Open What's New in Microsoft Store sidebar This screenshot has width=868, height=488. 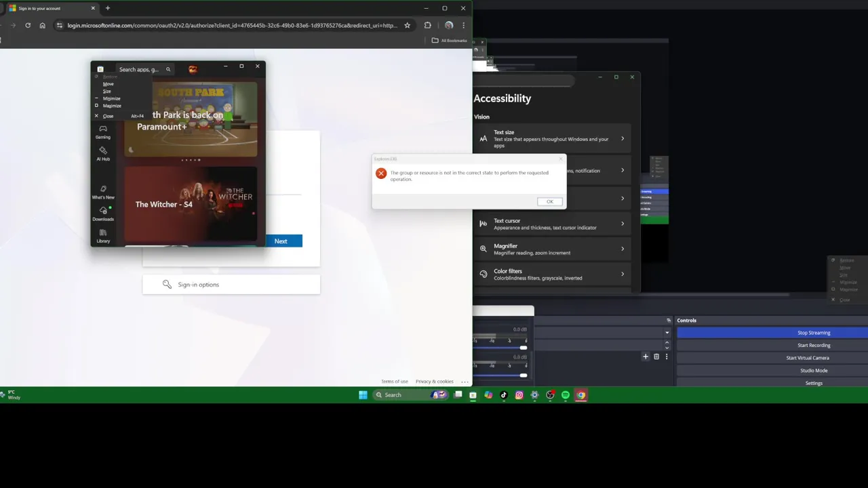[x=103, y=192]
